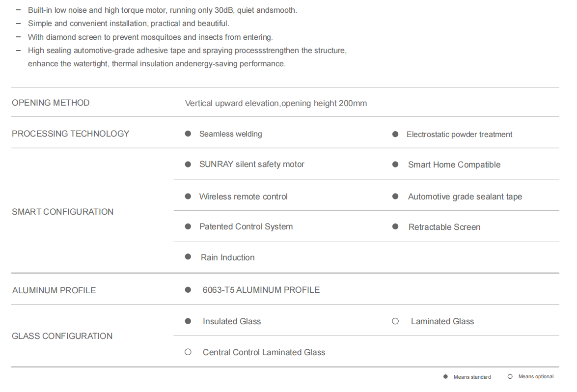Select the filled circle beside Insulated Glass
577x392 pixels.
[x=188, y=321]
